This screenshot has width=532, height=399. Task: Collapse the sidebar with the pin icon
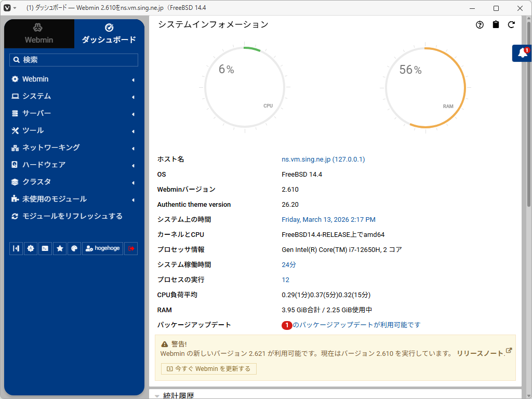click(x=16, y=248)
